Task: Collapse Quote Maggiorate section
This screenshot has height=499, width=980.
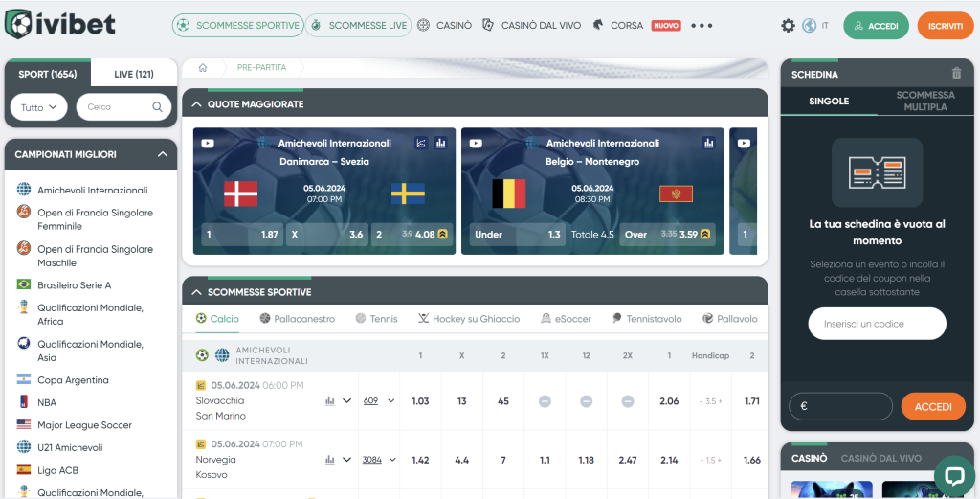Action: click(197, 104)
